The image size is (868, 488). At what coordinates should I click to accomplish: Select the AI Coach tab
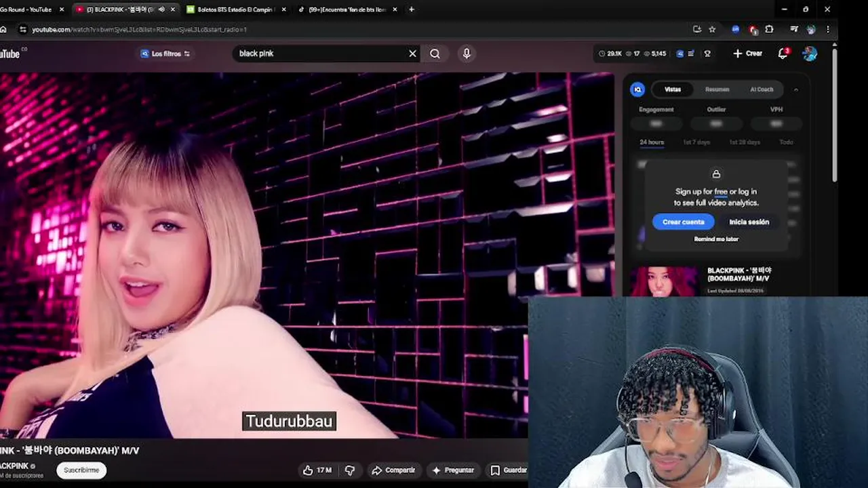(762, 89)
